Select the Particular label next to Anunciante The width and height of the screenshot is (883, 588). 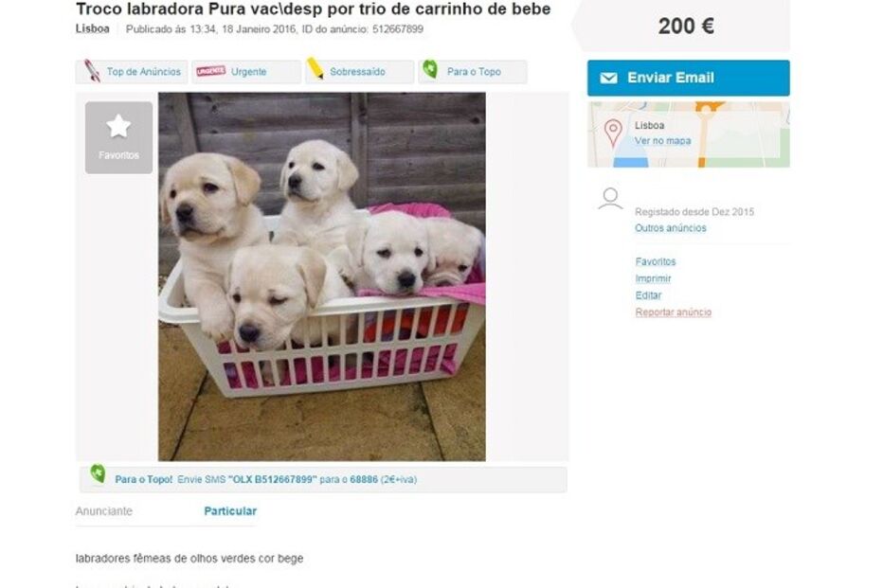[x=230, y=510]
